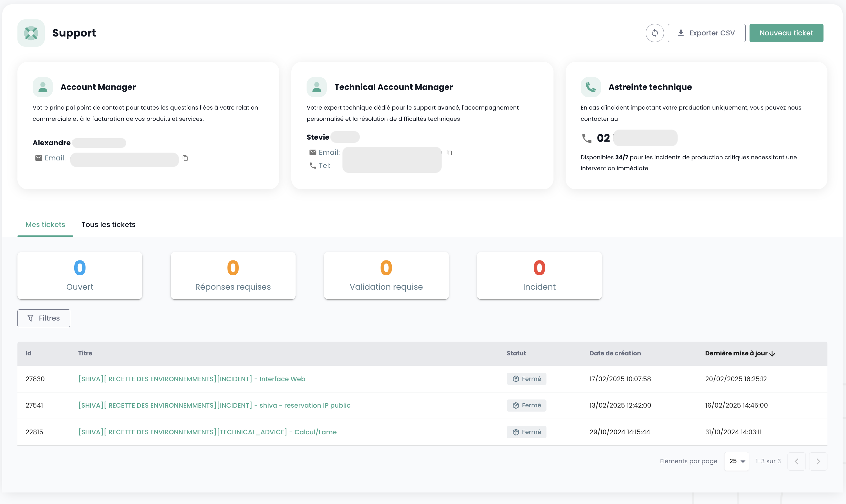Click the Account Manager avatar icon
The width and height of the screenshot is (846, 504).
pos(43,87)
